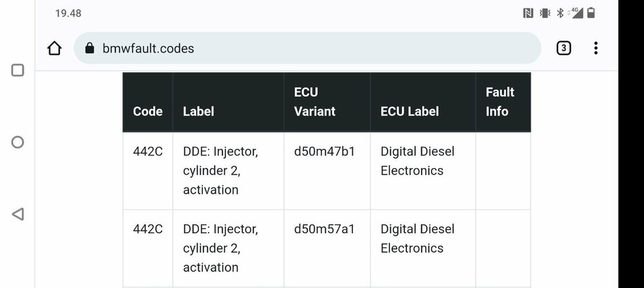Screen dimensions: 644x288
Task: Tap the battery indicator in status bar
Action: 591,13
